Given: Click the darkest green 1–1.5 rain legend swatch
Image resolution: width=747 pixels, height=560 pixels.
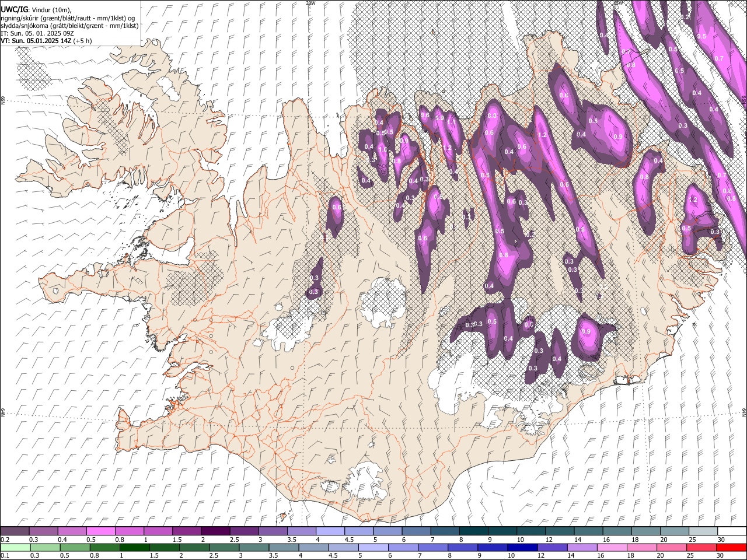Looking at the screenshot, I should pos(135,547).
